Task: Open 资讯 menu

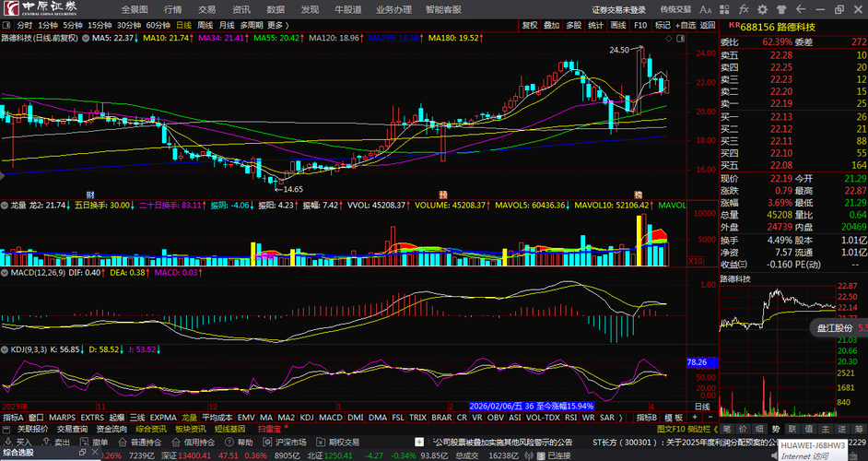Action: (241, 9)
